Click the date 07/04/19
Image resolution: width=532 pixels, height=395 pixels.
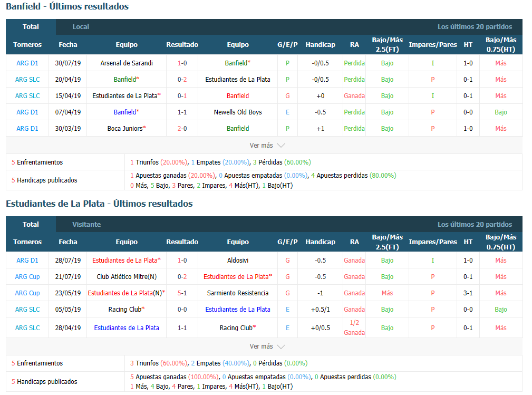point(68,112)
